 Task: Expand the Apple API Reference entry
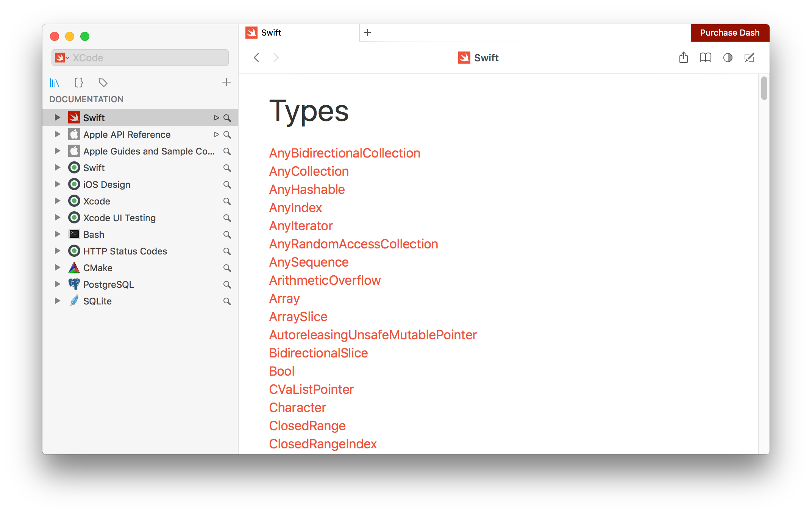pos(57,134)
